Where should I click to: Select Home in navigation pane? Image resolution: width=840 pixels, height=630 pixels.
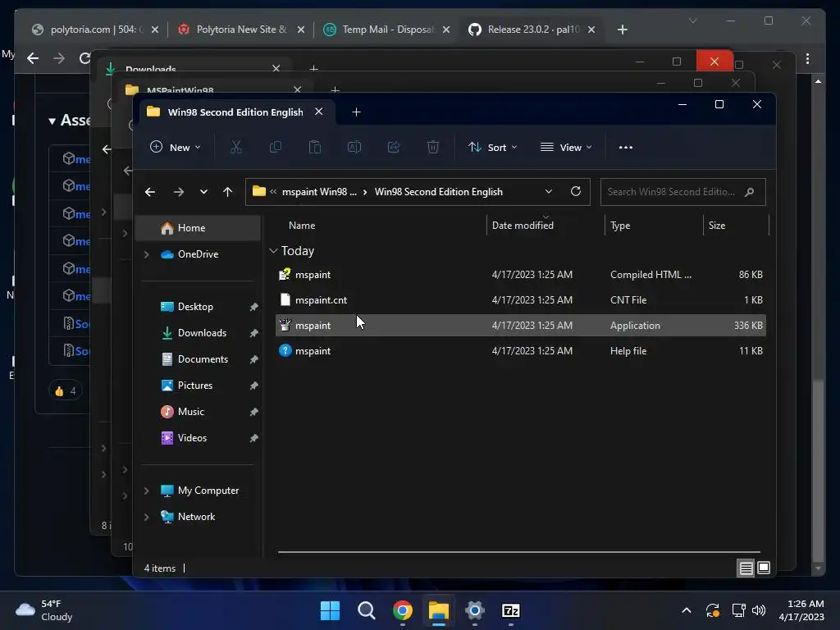[x=199, y=228]
